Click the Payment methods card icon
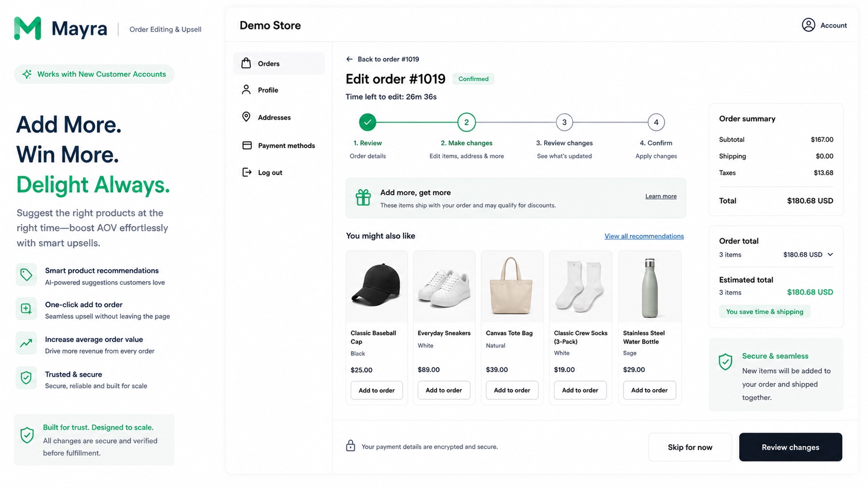The width and height of the screenshot is (868, 489). coord(247,146)
